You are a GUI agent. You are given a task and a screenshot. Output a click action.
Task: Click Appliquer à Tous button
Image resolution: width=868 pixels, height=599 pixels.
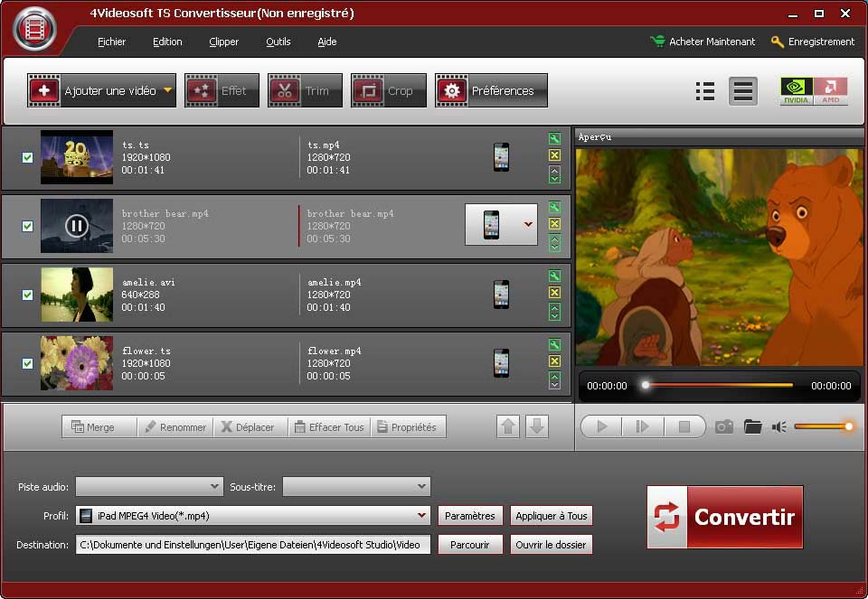(552, 516)
